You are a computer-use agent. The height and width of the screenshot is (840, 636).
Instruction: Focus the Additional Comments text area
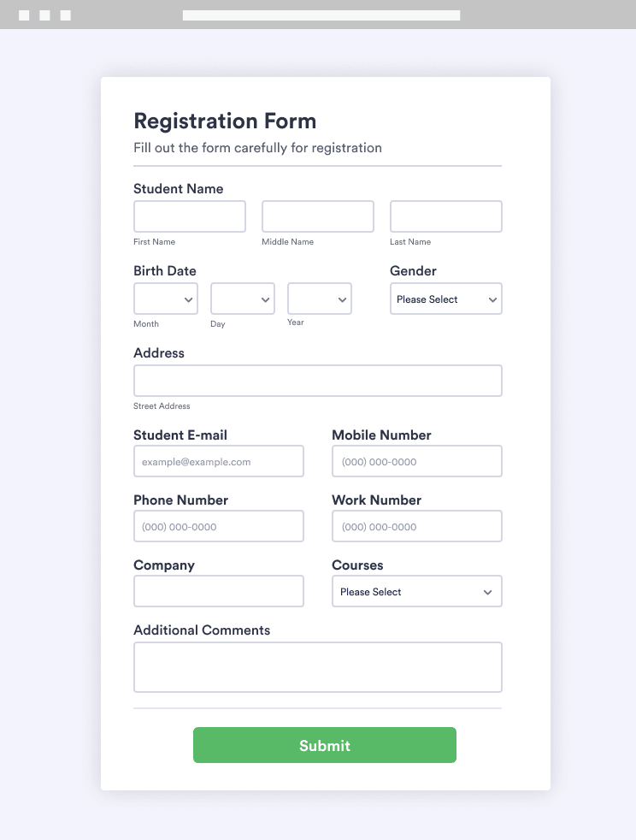[317, 666]
